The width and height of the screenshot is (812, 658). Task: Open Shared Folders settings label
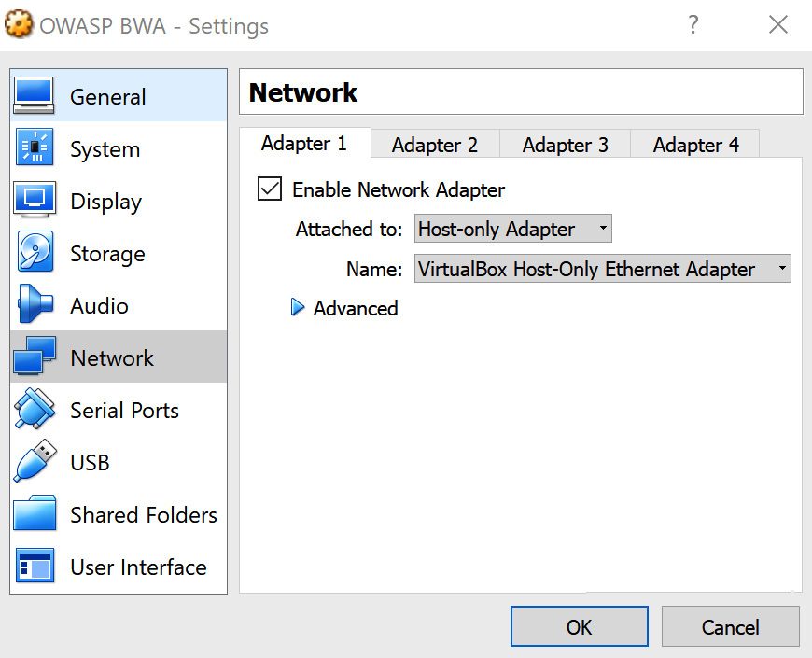144,515
